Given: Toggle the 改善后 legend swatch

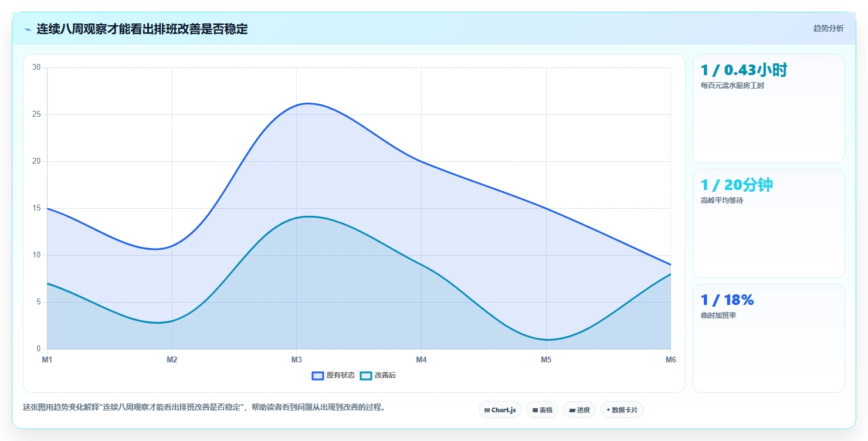Looking at the screenshot, I should point(366,375).
